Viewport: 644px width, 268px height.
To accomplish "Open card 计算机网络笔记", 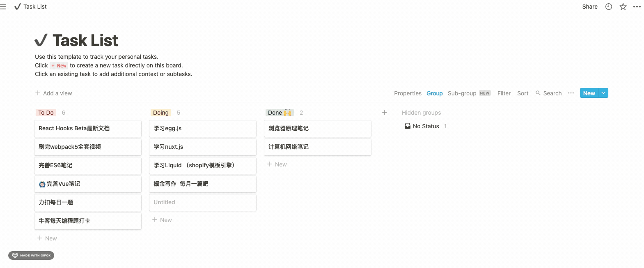I will pos(318,147).
